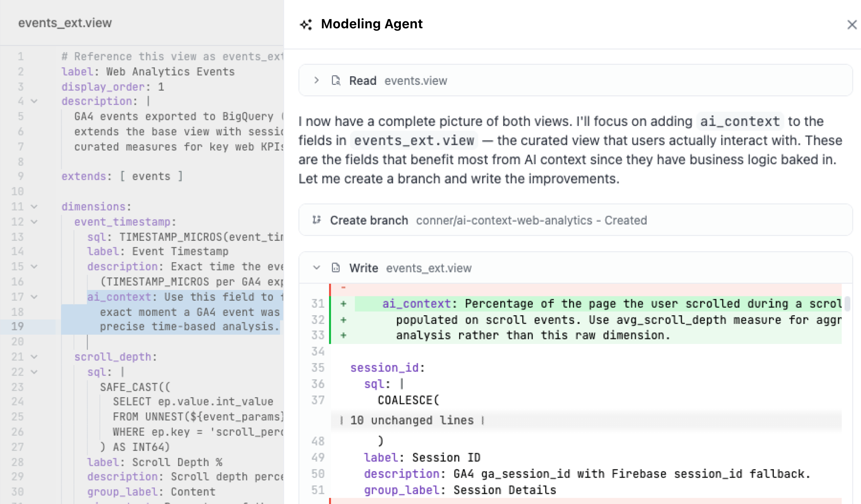Click the Modeling Agent sparkle icon
This screenshot has width=861, height=504.
306,25
